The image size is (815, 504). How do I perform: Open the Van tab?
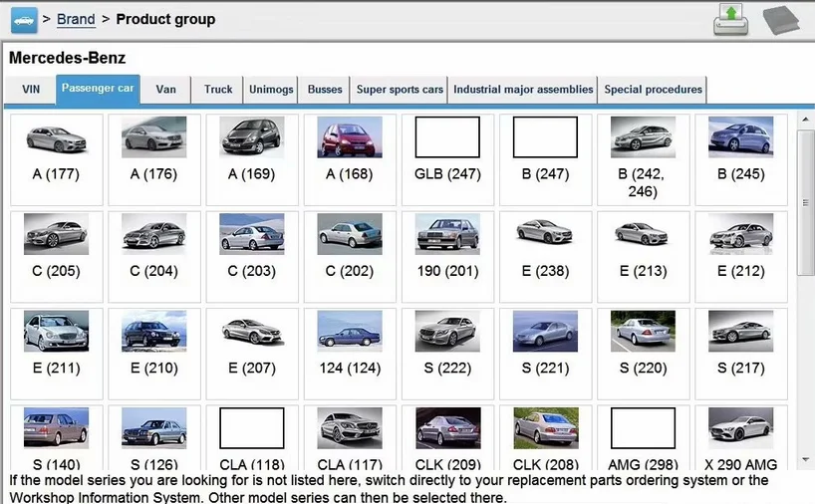[x=165, y=90]
